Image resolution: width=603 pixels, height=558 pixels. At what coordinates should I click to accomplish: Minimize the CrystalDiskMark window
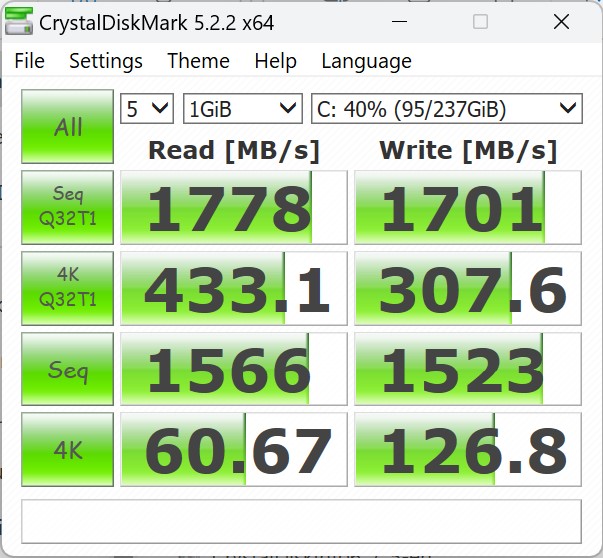399,22
